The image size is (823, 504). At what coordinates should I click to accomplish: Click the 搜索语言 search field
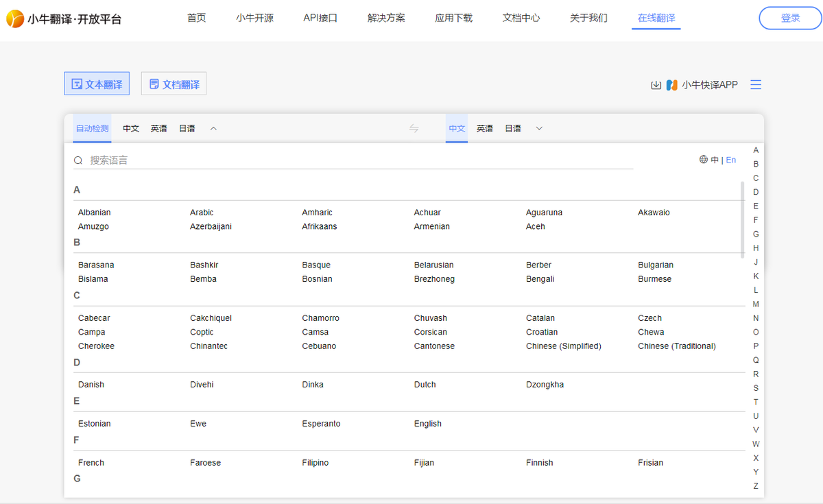pyautogui.click(x=353, y=160)
